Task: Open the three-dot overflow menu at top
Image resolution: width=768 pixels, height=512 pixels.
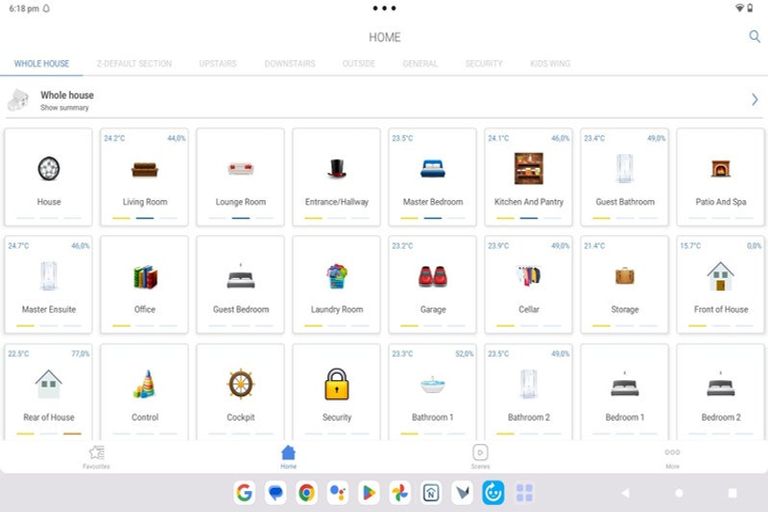Action: point(384,8)
